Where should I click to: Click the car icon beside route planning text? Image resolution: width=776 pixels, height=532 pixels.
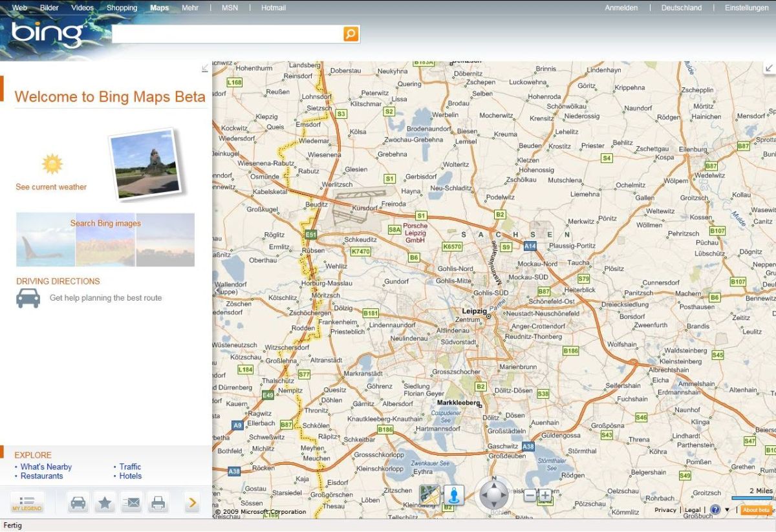tap(28, 298)
